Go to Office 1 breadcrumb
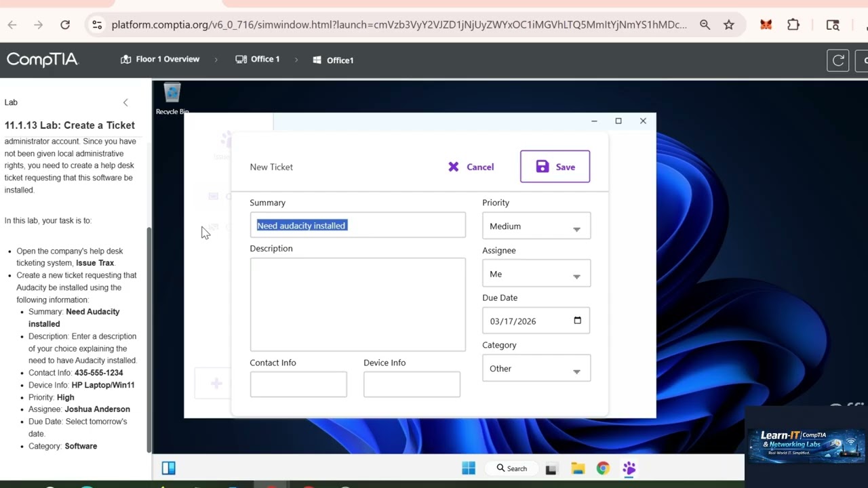The image size is (868, 488). pos(258,60)
